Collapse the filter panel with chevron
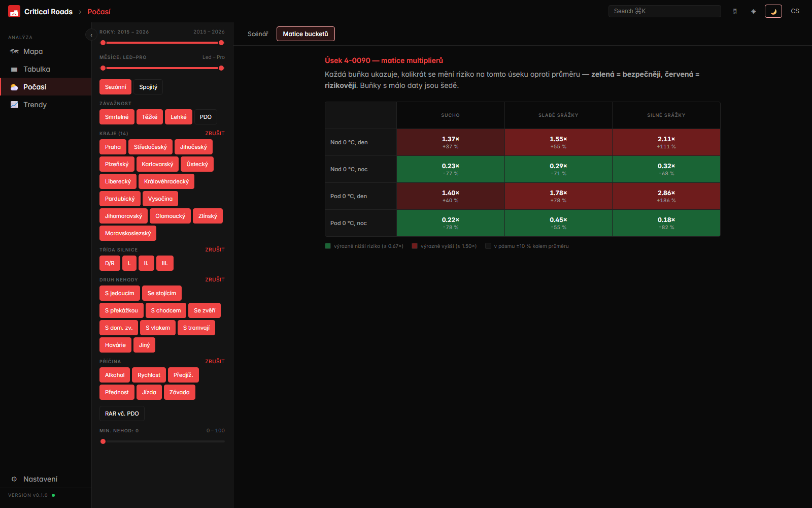Screen dimensions: 812x508 [x=91, y=35]
